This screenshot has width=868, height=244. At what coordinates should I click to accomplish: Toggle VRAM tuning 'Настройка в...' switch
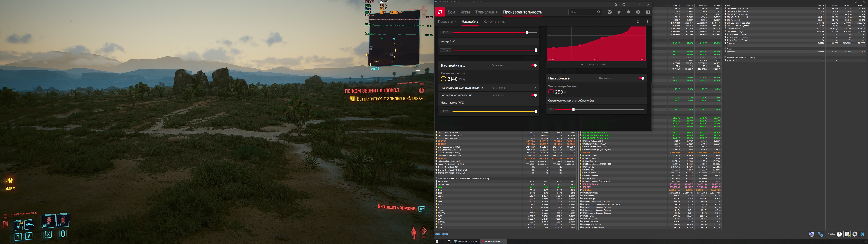[x=534, y=65]
